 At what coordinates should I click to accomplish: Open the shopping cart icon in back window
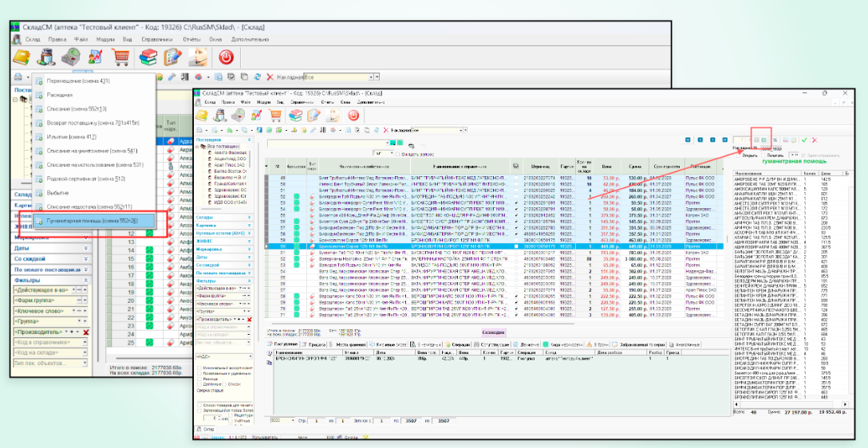click(x=121, y=57)
